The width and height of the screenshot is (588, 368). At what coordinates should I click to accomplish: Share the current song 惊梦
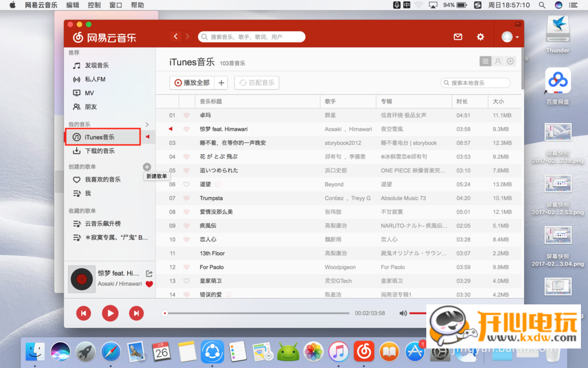point(149,273)
